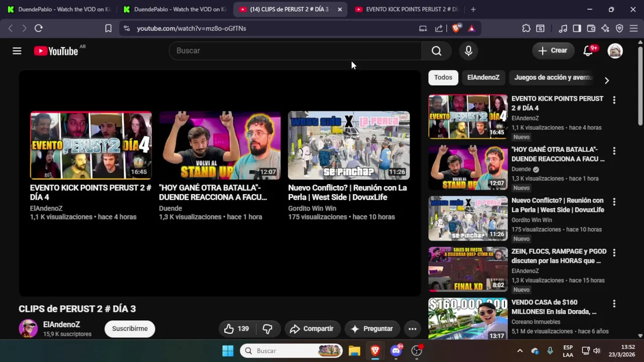This screenshot has height=362, width=644.
Task: Click the Suscribirme button
Action: coord(130,329)
